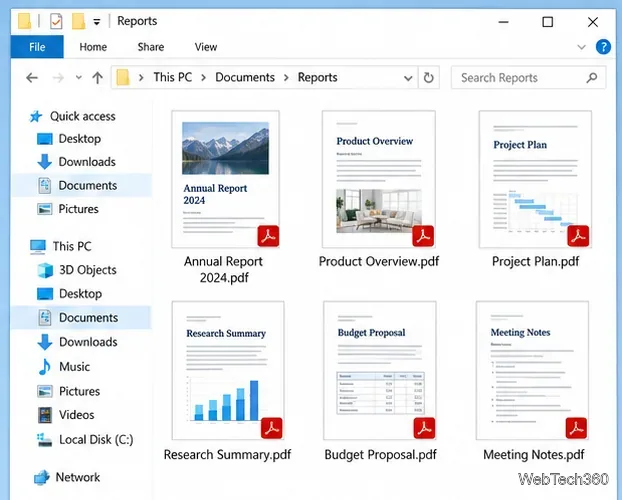Click Documents in the address breadcrumb

(x=245, y=77)
